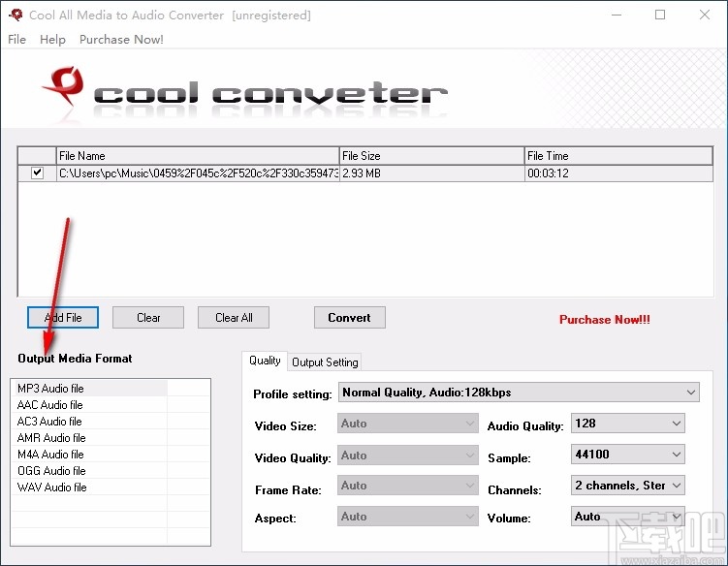Image resolution: width=728 pixels, height=566 pixels.
Task: Click the disabled Aspect dropdown
Action: point(408,517)
